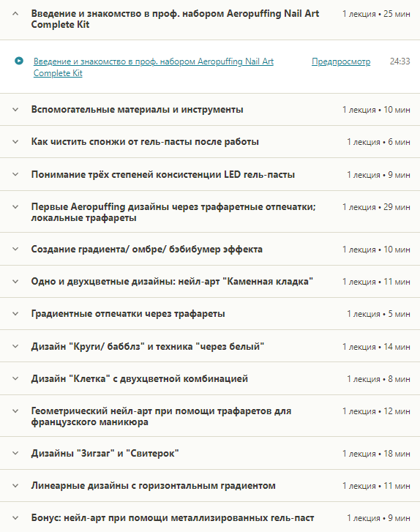
Task: Expand the Бонус metallic gel-paste section chevron
Action: [15, 518]
